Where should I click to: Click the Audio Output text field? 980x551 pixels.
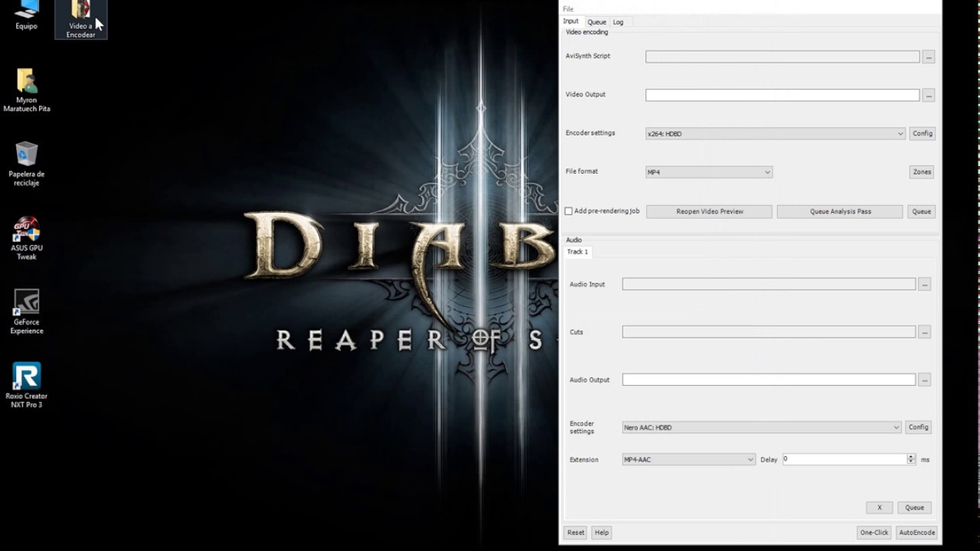tap(769, 380)
